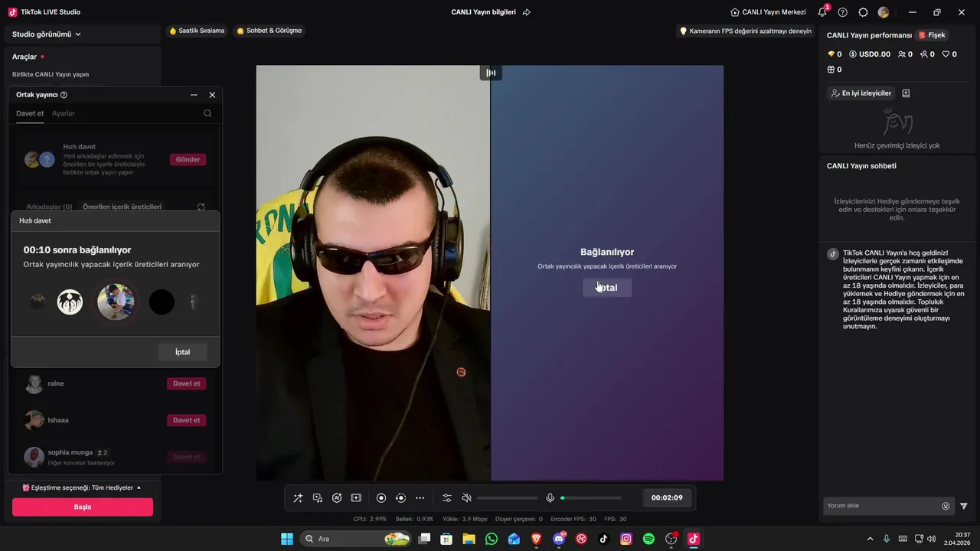Start recording with the record icon
The image size is (980, 551).
[381, 497]
